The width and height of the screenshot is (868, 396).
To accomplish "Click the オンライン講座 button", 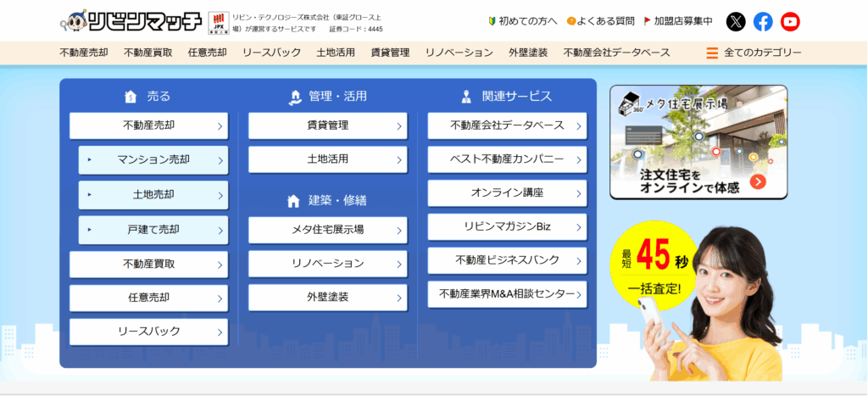I will (507, 193).
